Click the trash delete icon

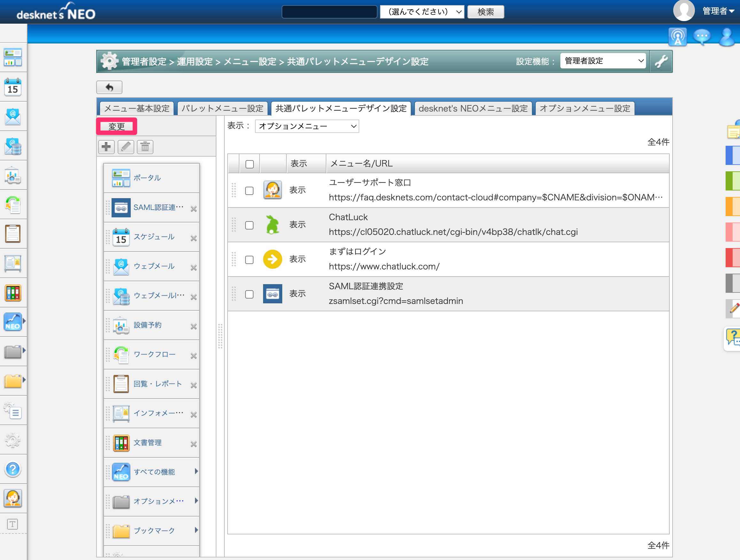(x=145, y=146)
